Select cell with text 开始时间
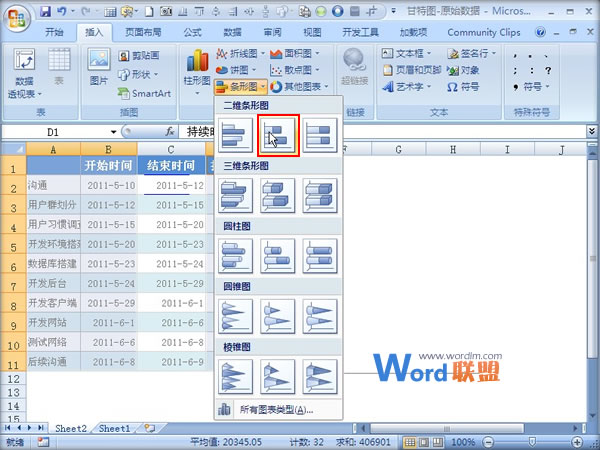The height and width of the screenshot is (450, 600). click(x=108, y=165)
